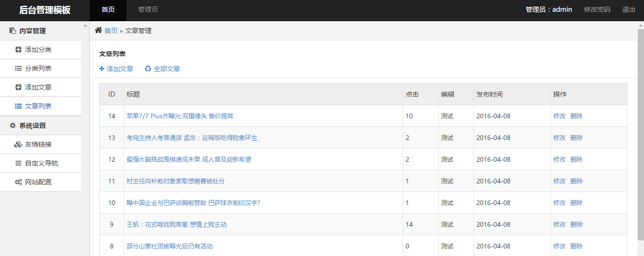Viewport: 644px width, 256px height.
Task: Open article 考完主持人考普通话 孟非
Action: (x=192, y=138)
